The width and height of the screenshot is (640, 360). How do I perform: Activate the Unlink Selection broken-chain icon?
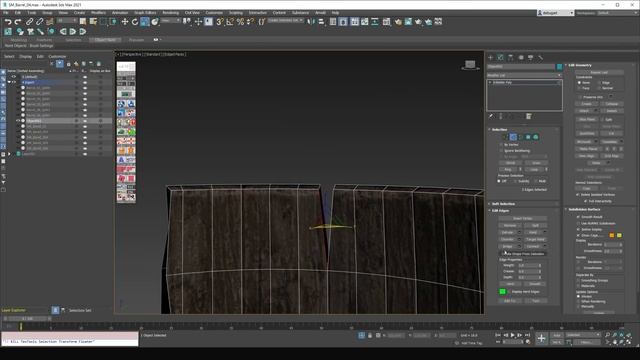(39, 22)
